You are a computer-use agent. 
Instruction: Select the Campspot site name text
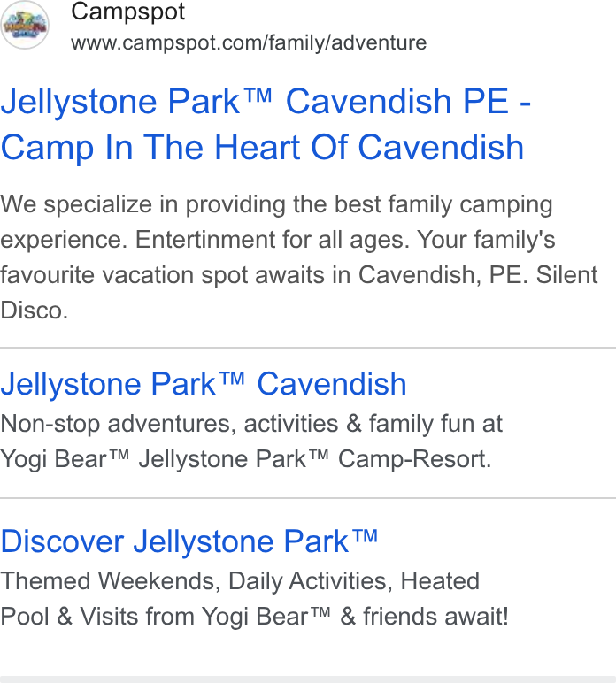(127, 12)
